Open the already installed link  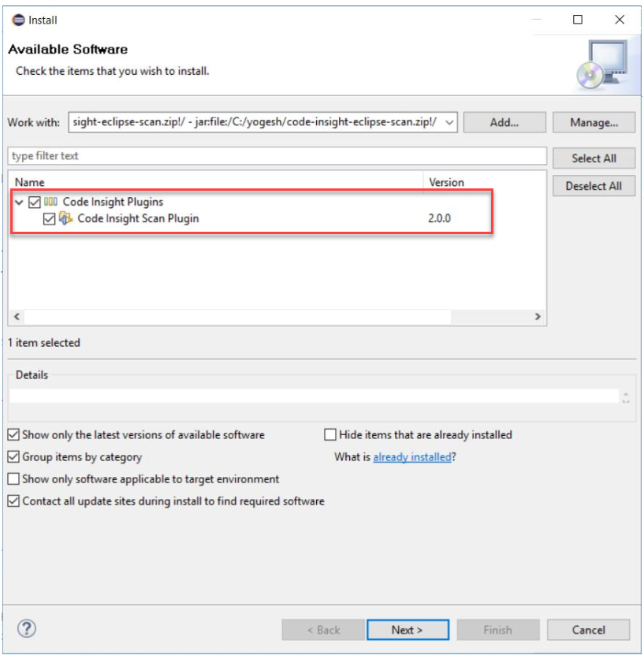tap(411, 456)
